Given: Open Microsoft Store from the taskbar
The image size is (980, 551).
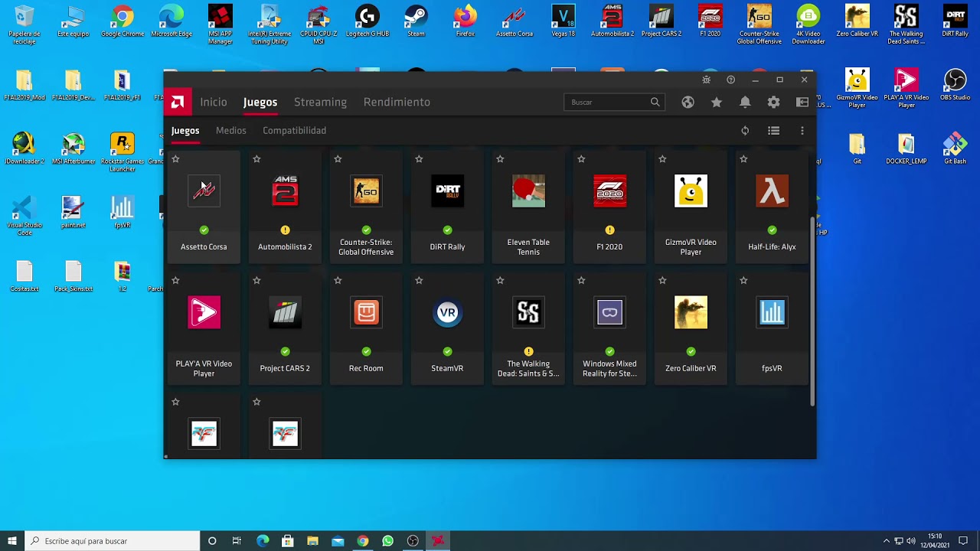Looking at the screenshot, I should [x=287, y=541].
